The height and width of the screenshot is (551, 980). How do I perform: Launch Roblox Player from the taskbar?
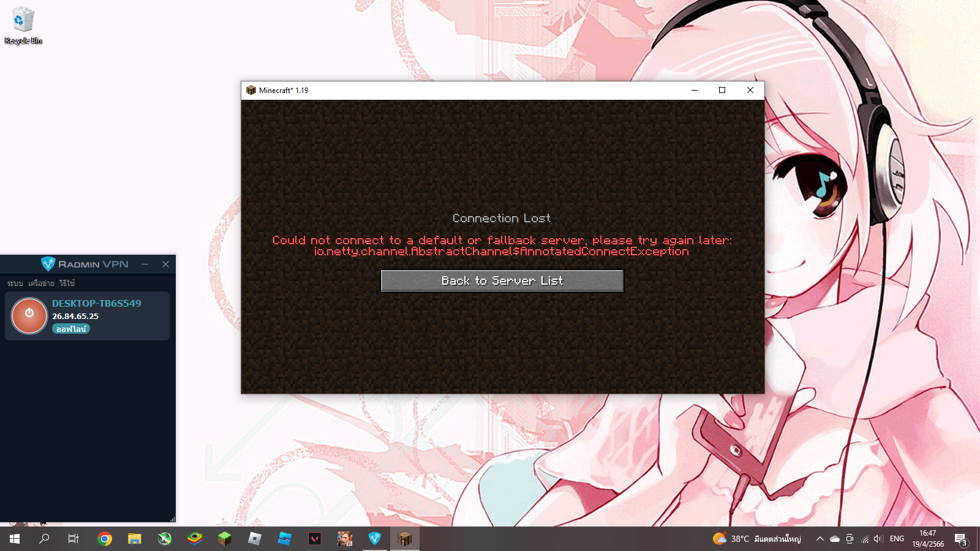[x=255, y=539]
